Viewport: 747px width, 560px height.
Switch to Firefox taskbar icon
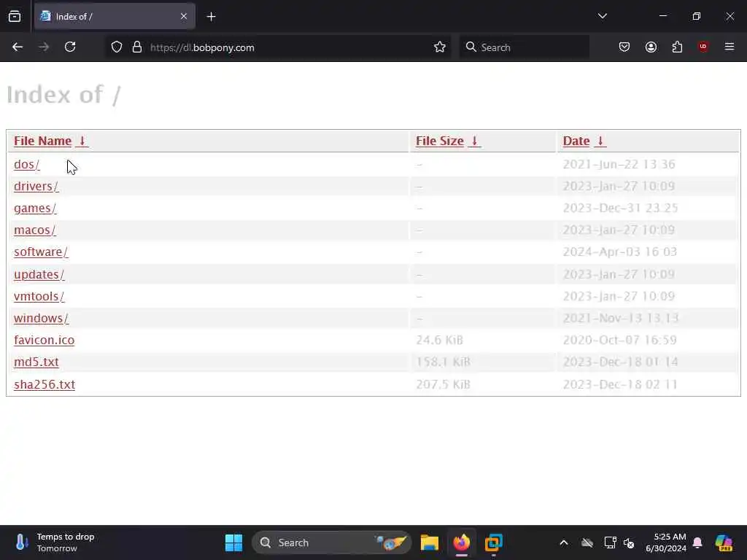pos(461,542)
